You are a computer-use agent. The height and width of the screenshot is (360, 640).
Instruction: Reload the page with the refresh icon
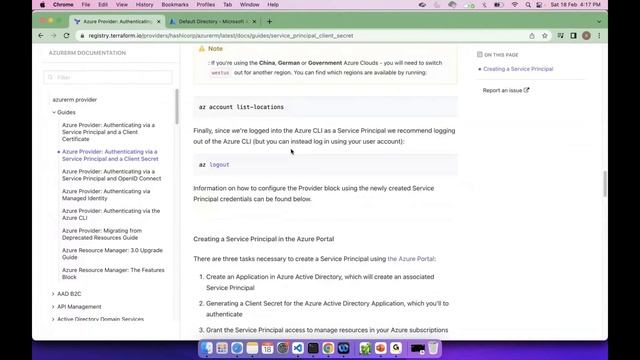coord(67,36)
